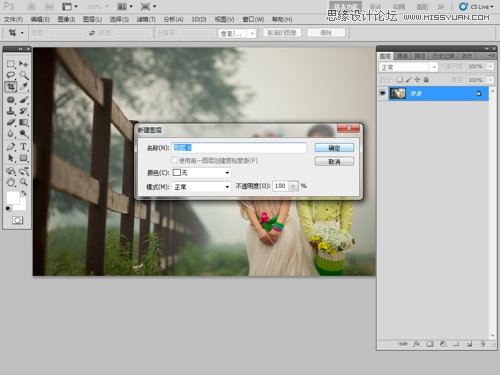Toggle lock image pixels brush icon
The width and height of the screenshot is (500, 375).
(408, 80)
